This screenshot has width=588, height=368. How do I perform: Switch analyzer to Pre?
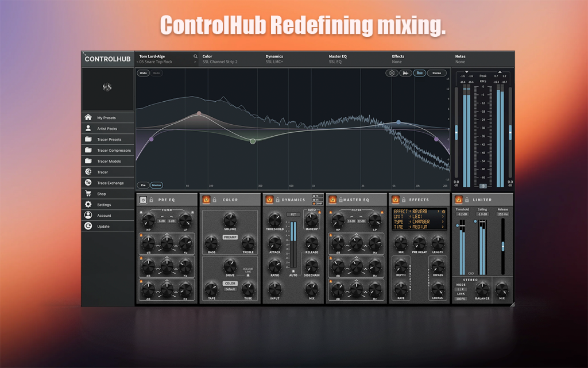(x=143, y=185)
